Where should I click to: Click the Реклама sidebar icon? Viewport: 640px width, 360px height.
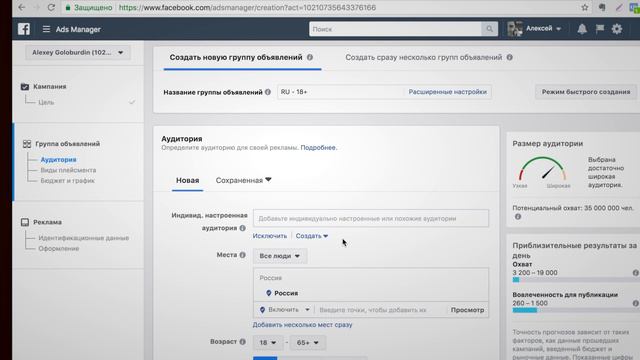25,222
